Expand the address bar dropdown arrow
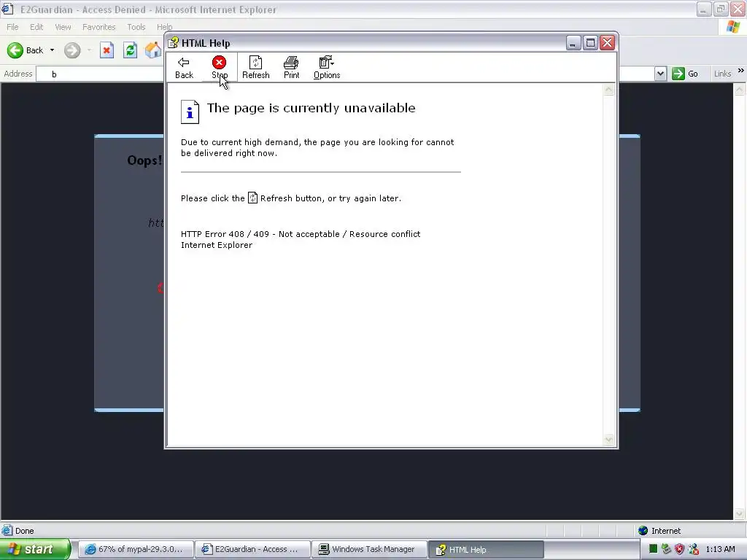Viewport: 747px width, 560px height. [660, 74]
